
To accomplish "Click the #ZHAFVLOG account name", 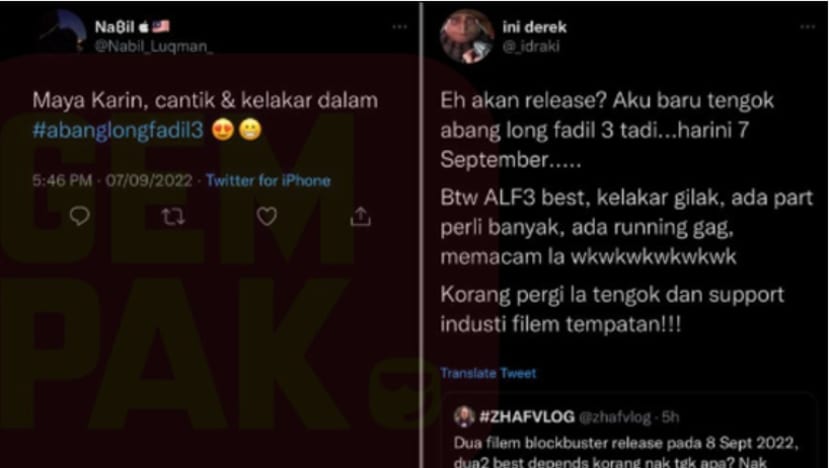I will pos(527,417).
